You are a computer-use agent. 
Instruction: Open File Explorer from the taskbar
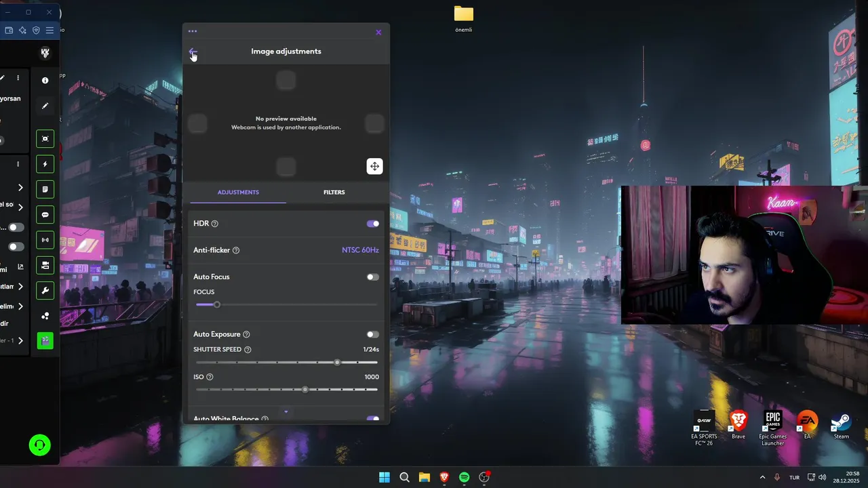(x=425, y=477)
